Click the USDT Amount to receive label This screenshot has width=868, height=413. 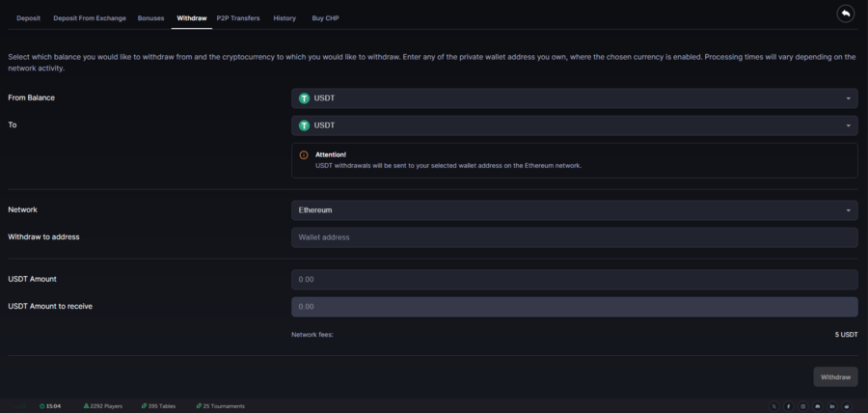(50, 306)
